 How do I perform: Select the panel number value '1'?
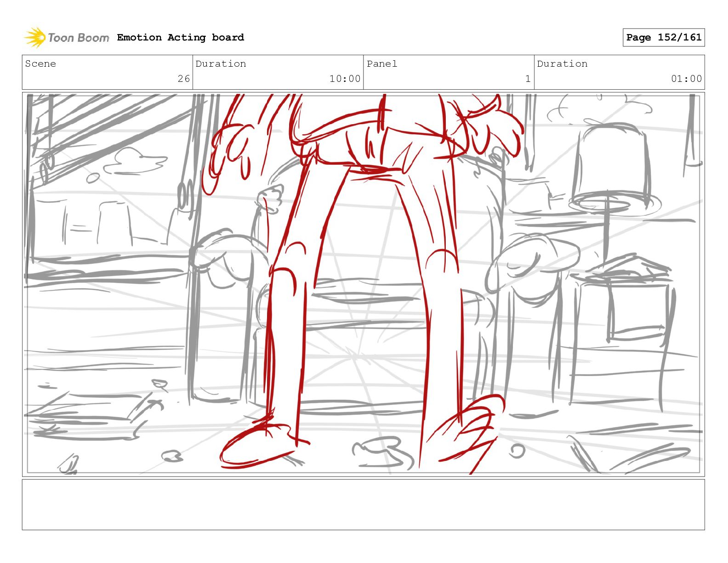point(528,79)
